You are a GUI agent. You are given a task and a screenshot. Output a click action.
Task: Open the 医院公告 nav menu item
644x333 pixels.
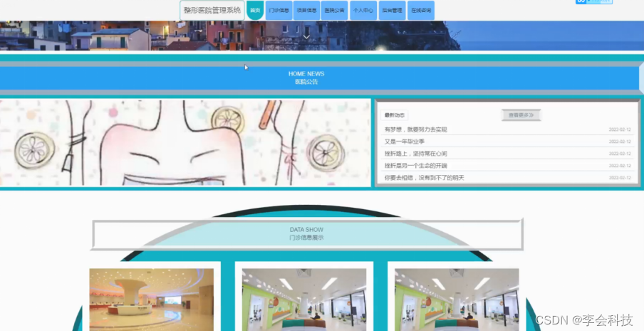tap(335, 10)
